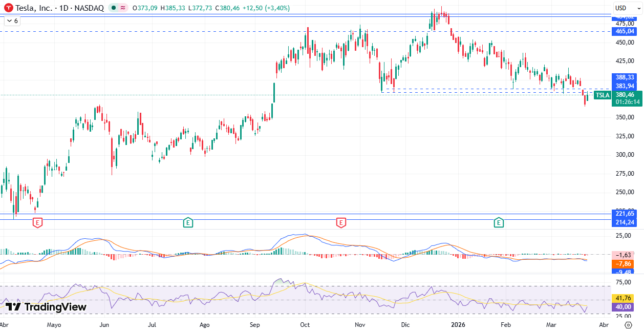Screen dimensions: 644x331
Task: Open the green earnings marker near Feb
Action: 499,222
